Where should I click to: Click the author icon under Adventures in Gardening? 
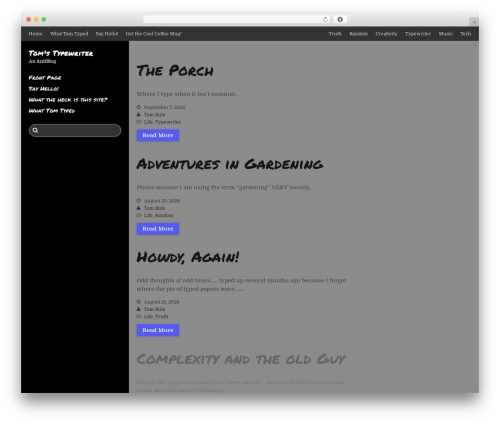(139, 208)
